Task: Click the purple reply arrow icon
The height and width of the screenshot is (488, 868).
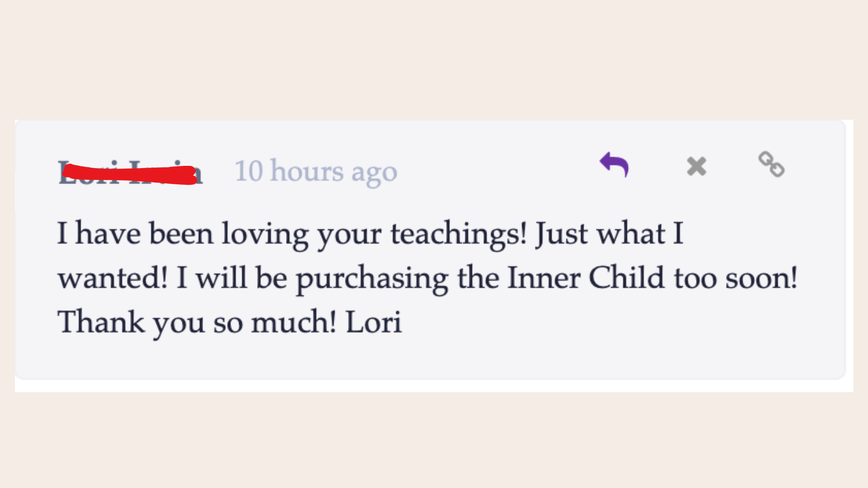Action: (x=614, y=164)
